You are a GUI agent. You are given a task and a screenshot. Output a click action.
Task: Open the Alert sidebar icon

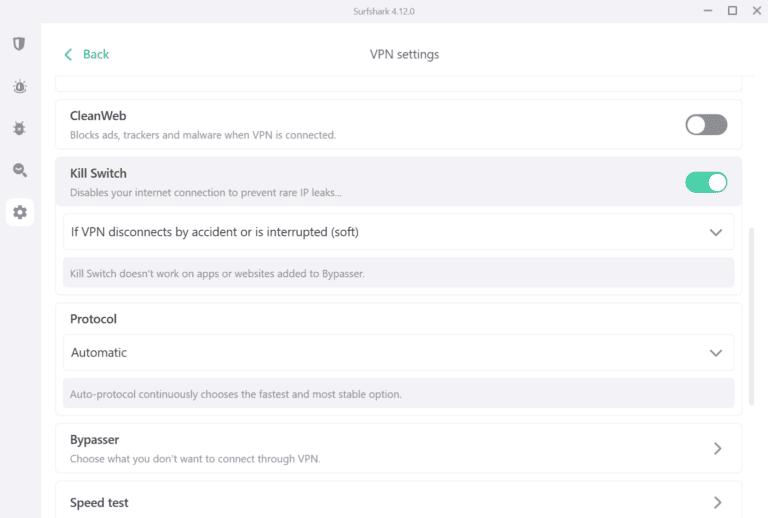coord(19,87)
